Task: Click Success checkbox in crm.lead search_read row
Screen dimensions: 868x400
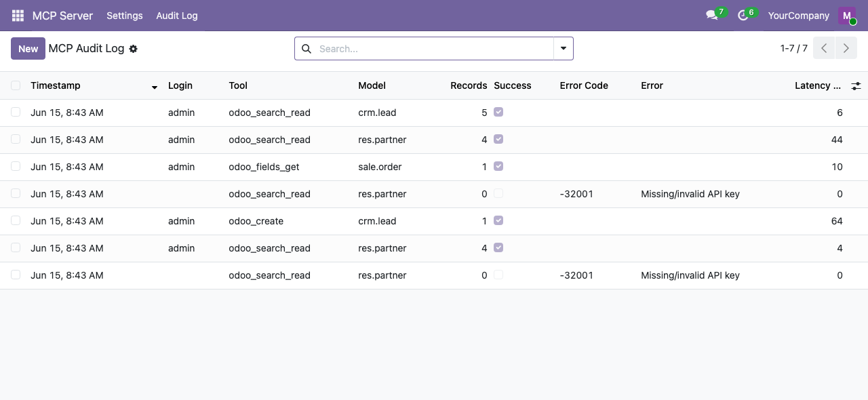Action: click(x=498, y=112)
